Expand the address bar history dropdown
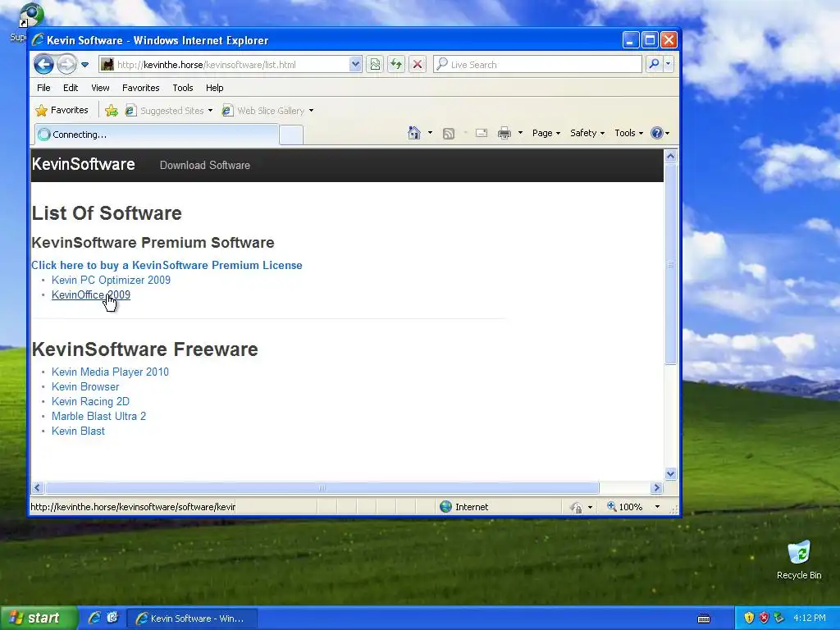Screen dimensions: 840x630 355,64
